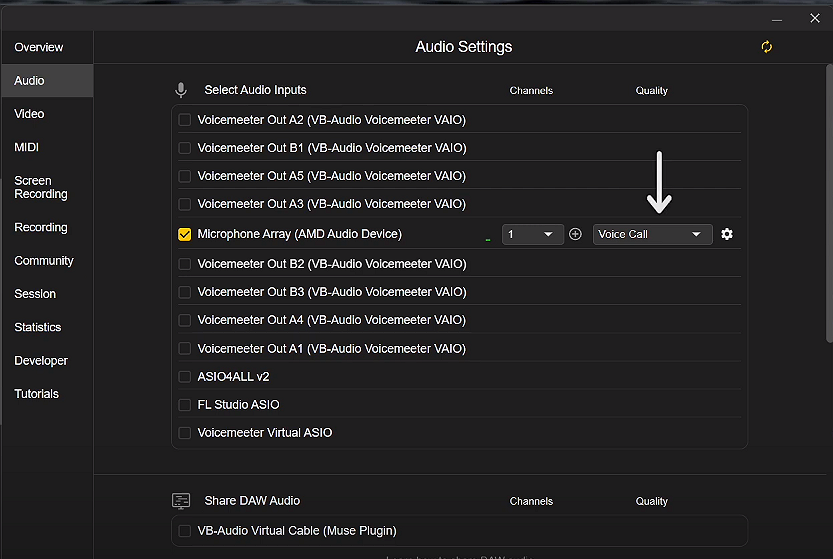Click the Voicemeeter Out A2 device name
Image resolution: width=833 pixels, height=559 pixels.
coord(332,120)
